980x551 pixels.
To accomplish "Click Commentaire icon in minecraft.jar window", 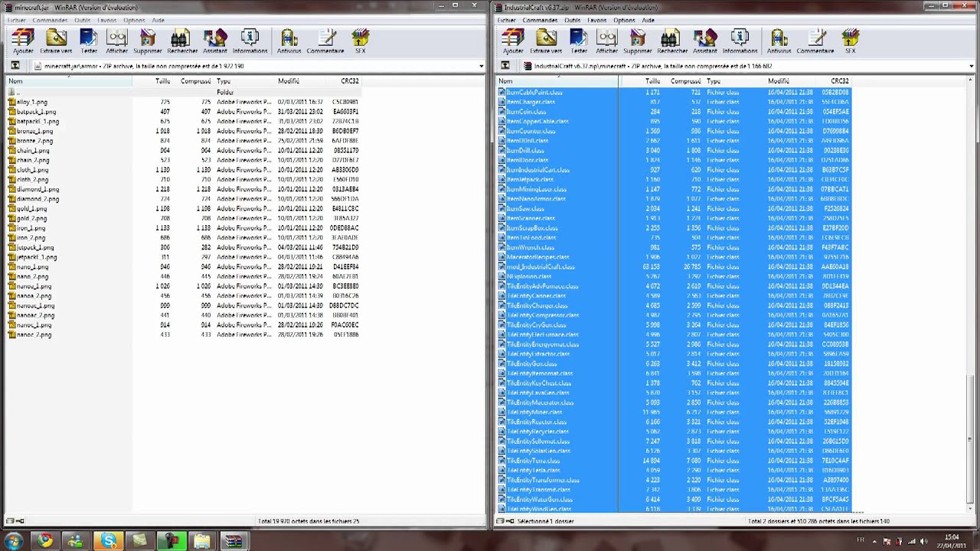I will click(x=325, y=41).
